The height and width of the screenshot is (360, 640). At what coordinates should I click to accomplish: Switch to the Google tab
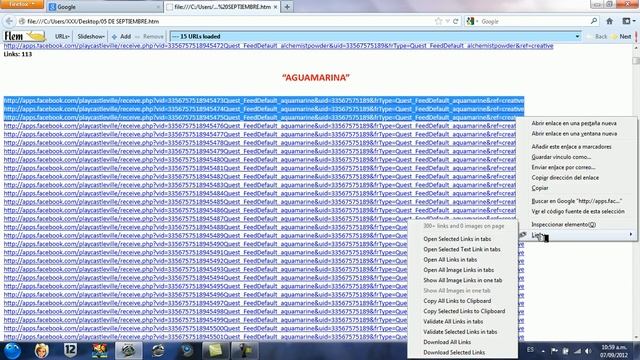coord(104,7)
